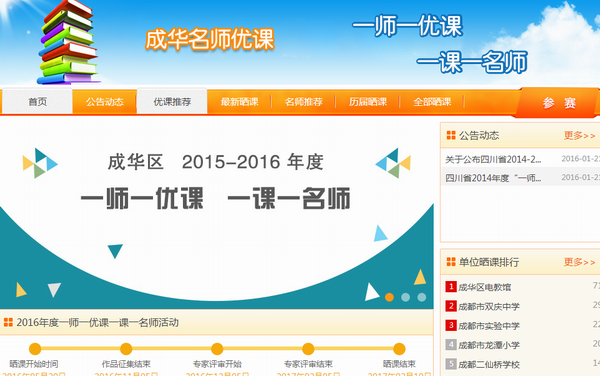Click the 晒课开始时间 timeline marker
The image size is (600, 376).
[x=35, y=349]
